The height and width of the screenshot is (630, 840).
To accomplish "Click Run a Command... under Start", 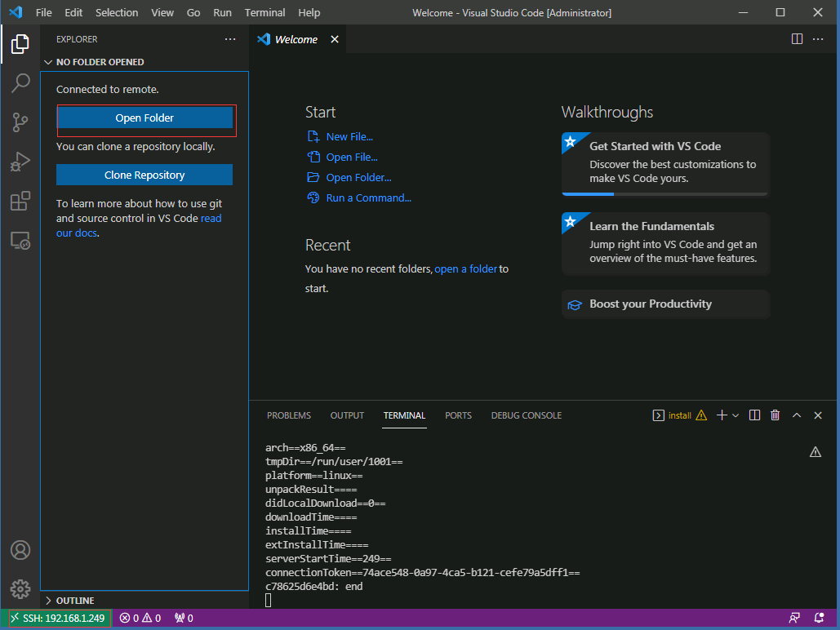I will tap(369, 197).
